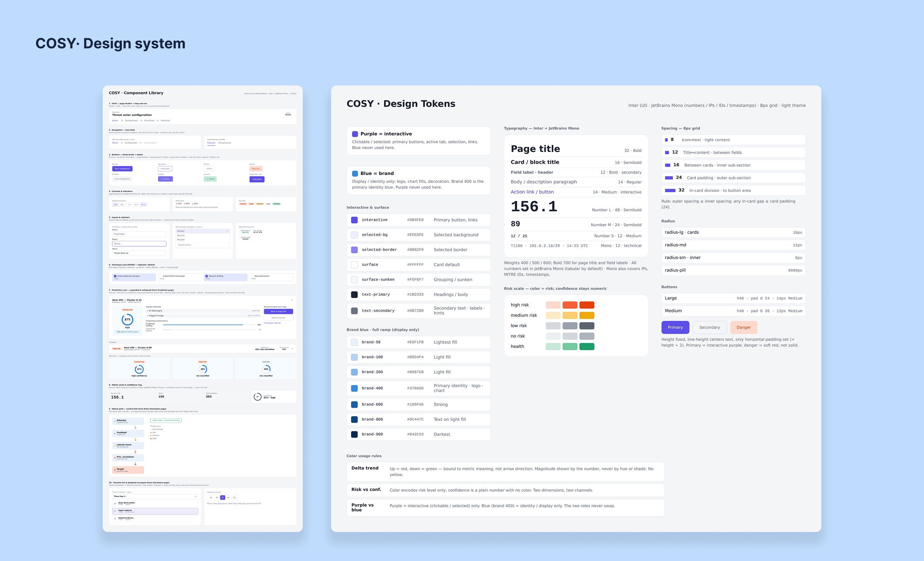
Task: Click the 'Action link / button' typography link
Action: 532,191
